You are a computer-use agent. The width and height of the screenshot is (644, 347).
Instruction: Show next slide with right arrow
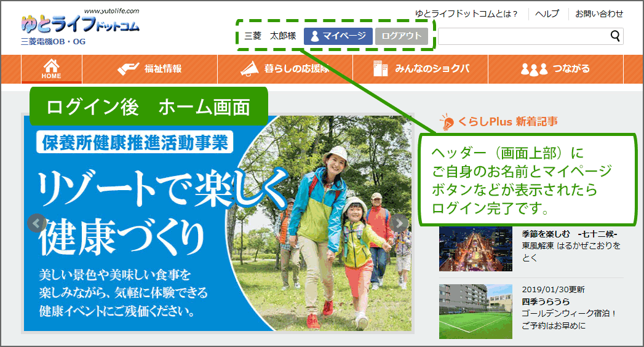(x=399, y=223)
